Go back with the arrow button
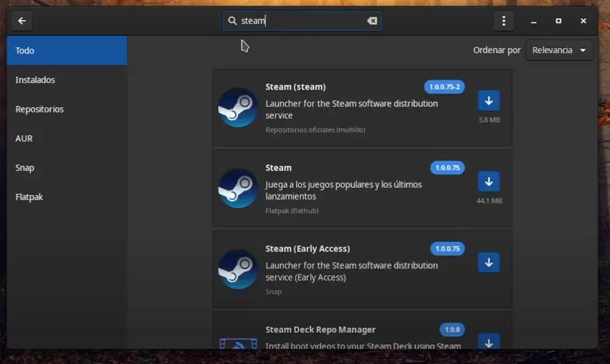This screenshot has height=364, width=610. [x=22, y=21]
